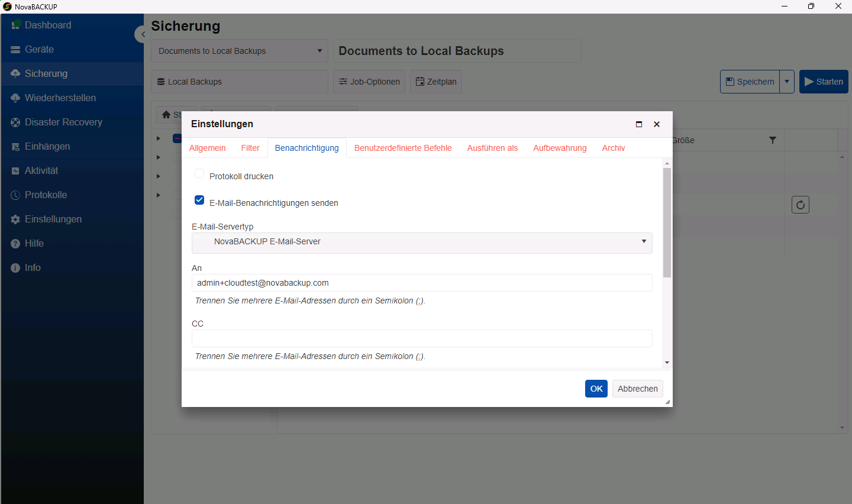This screenshot has width=852, height=504.
Task: Confirm the dialog with OK
Action: 596,389
